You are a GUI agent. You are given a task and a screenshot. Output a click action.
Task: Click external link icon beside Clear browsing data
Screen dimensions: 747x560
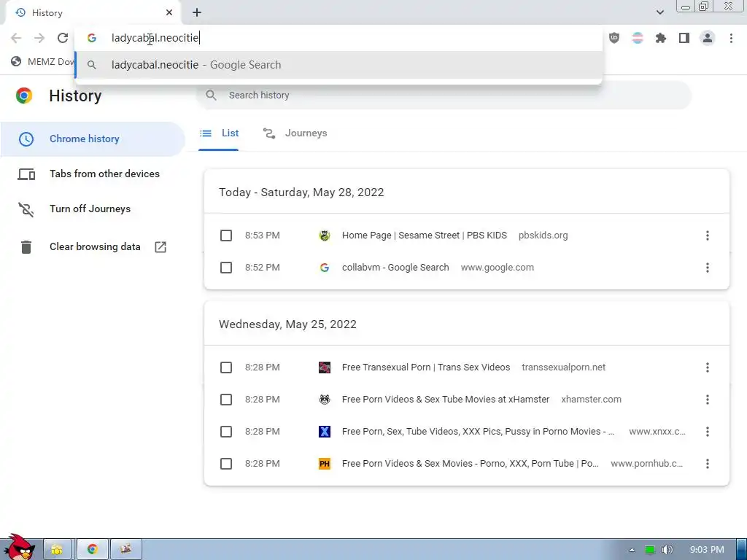tap(160, 246)
